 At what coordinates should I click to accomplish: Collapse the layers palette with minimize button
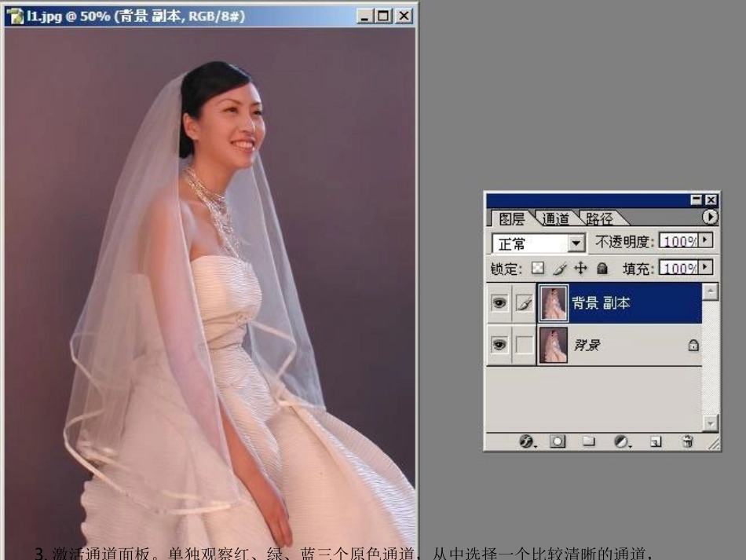696,199
